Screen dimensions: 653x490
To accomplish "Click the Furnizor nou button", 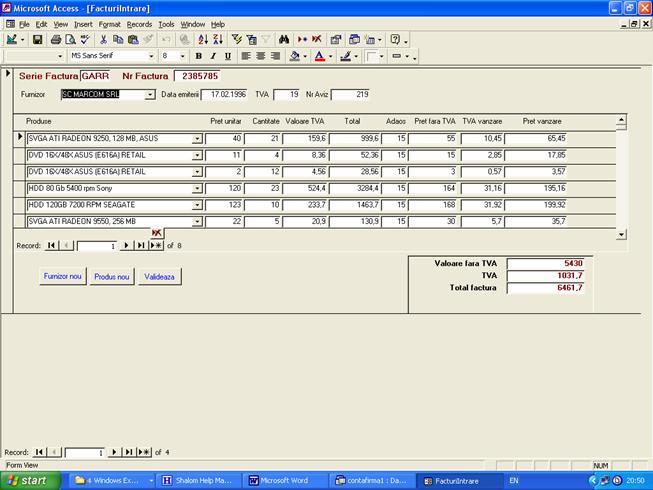I will pyautogui.click(x=62, y=276).
